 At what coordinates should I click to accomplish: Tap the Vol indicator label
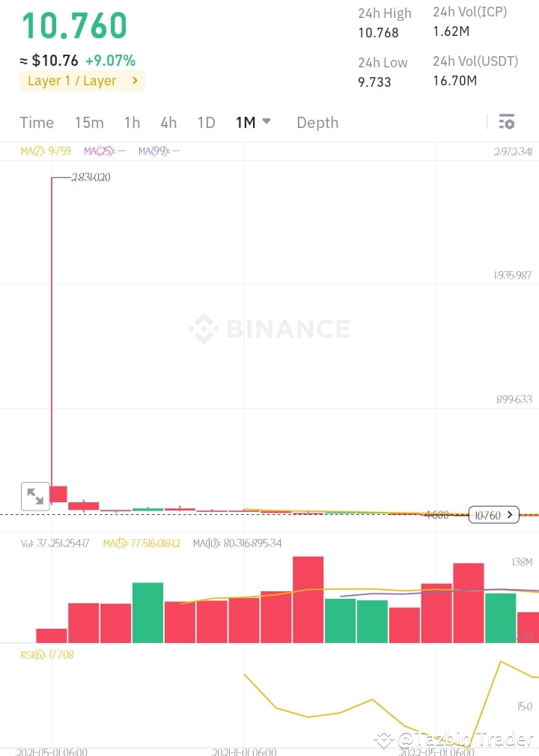click(55, 543)
